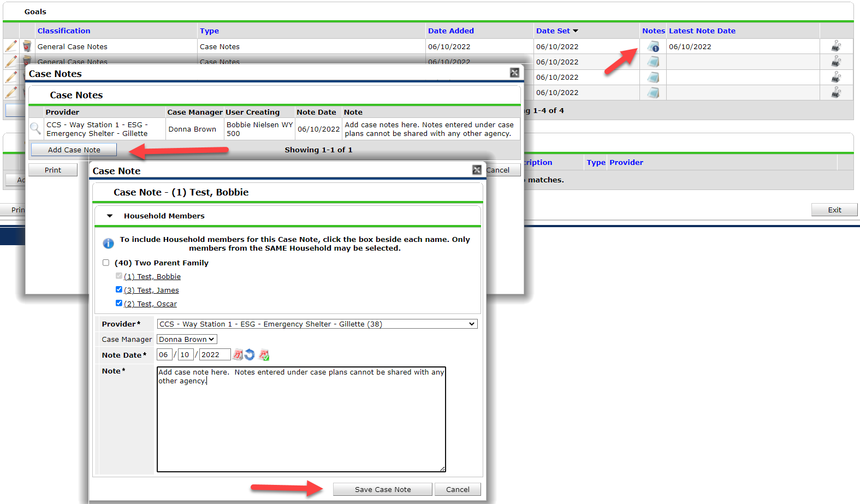Viewport: 860px width, 504px height.
Task: Click Save Case Note button
Action: [383, 489]
